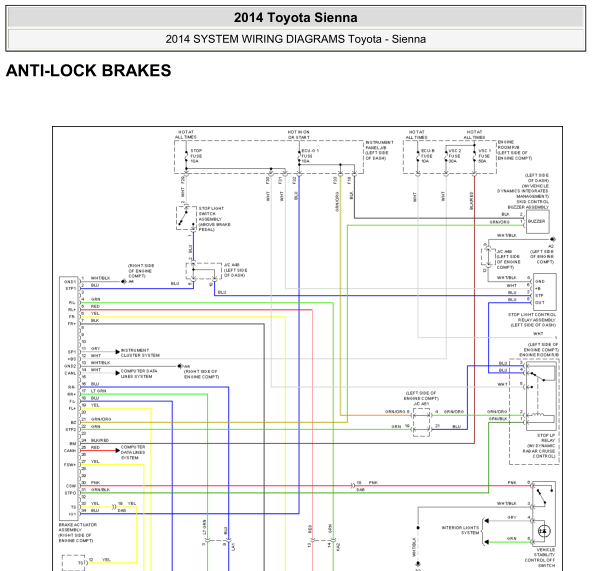This screenshot has height=571, width=602.
Task: Click the 'INTERIOR LIGHTS SYSTEM' reference
Action: (x=460, y=530)
